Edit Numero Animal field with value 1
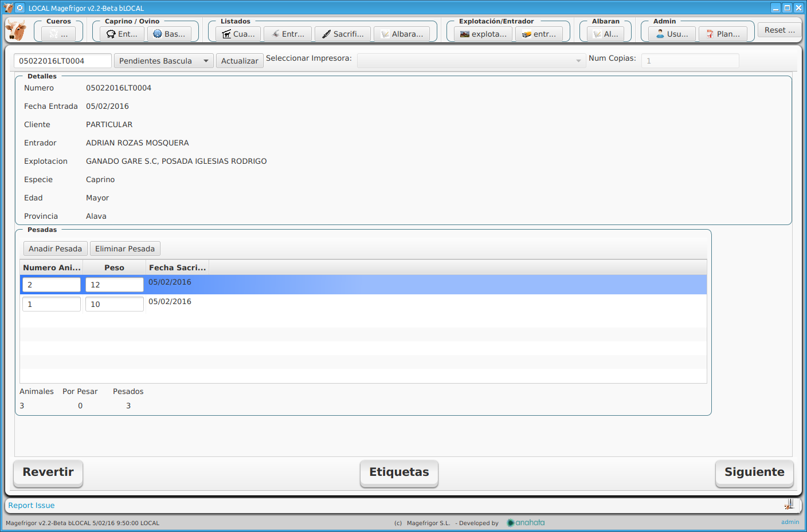Viewport: 807px width, 532px height. pyautogui.click(x=52, y=304)
